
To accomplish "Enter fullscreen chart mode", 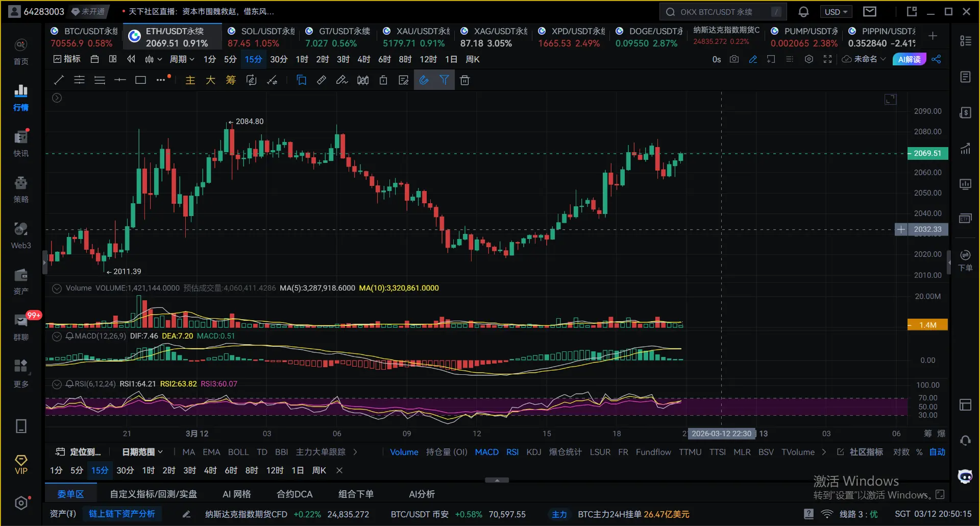I will (x=827, y=59).
